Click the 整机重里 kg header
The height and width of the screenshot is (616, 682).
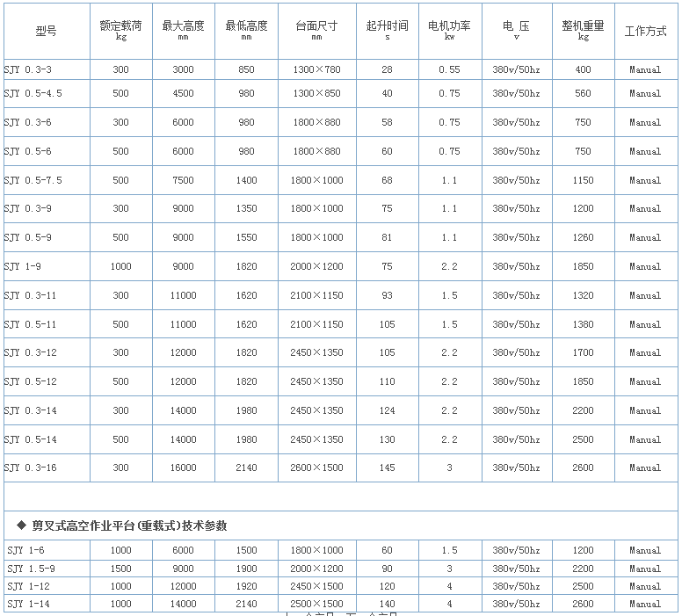583,31
